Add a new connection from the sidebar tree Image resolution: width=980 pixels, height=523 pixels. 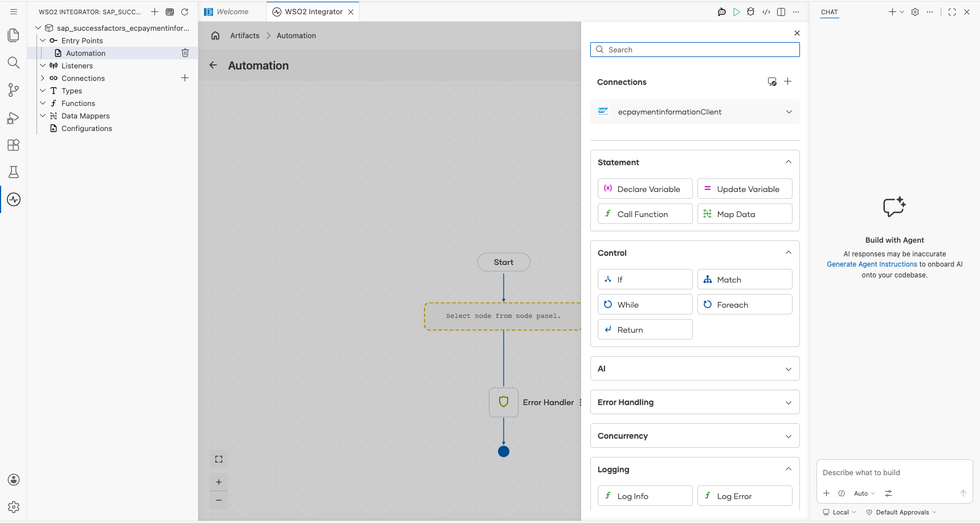pos(185,78)
